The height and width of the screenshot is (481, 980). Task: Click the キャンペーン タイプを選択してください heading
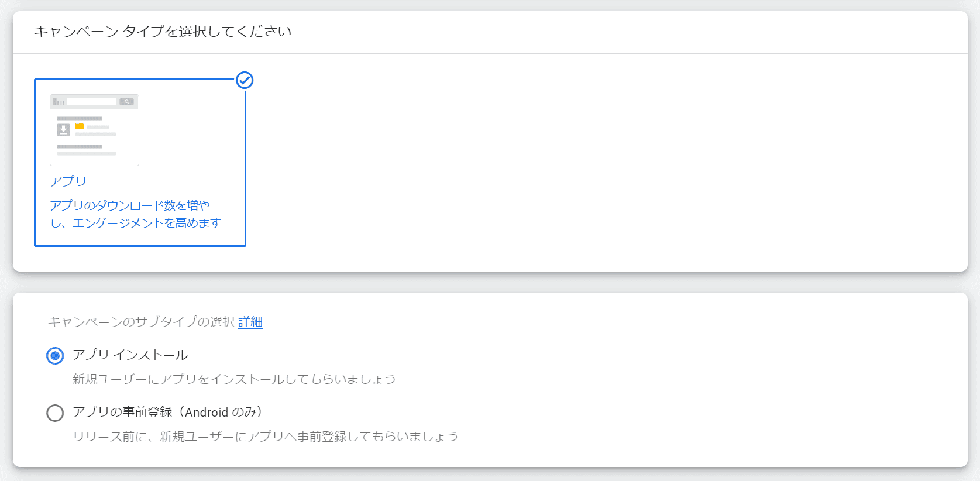pyautogui.click(x=163, y=32)
